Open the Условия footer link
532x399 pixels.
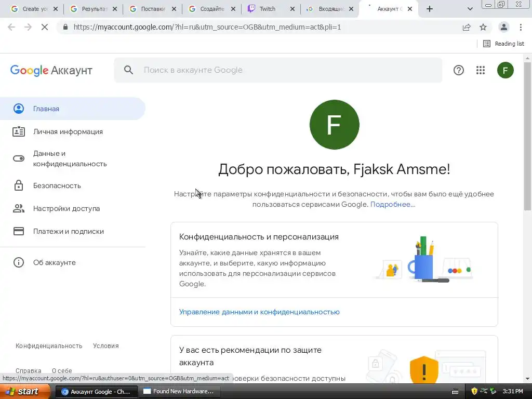tap(106, 345)
